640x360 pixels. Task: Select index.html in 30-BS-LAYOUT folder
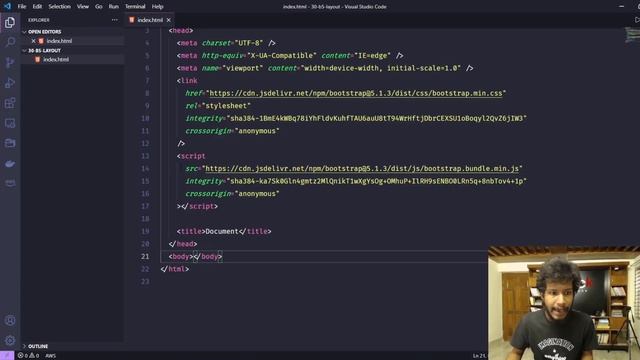click(x=56, y=60)
